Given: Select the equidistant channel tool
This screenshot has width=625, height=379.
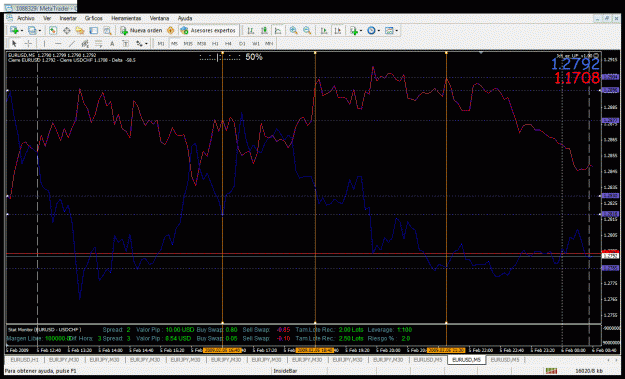Looking at the screenshot, I should (85, 43).
